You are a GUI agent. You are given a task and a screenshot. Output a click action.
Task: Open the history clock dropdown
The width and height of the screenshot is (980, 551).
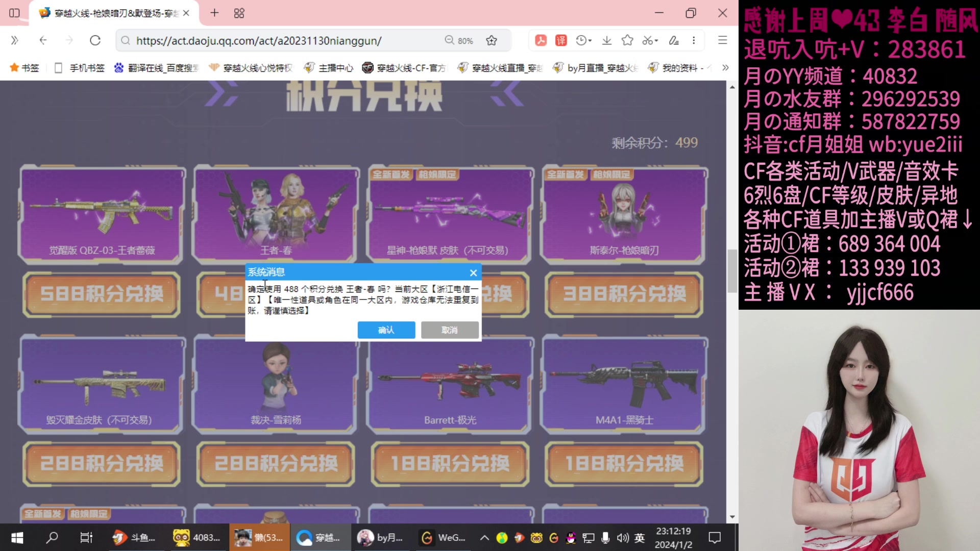[x=583, y=40]
